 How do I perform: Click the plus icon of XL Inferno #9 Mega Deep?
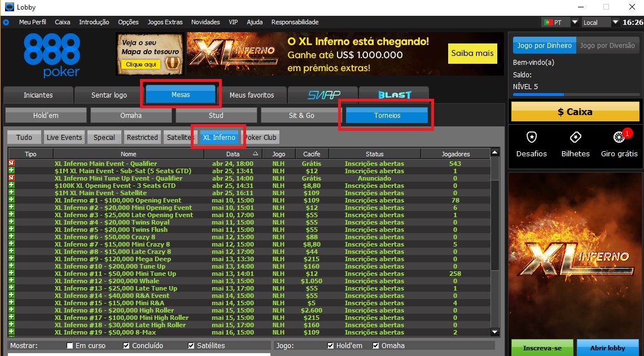(11, 259)
